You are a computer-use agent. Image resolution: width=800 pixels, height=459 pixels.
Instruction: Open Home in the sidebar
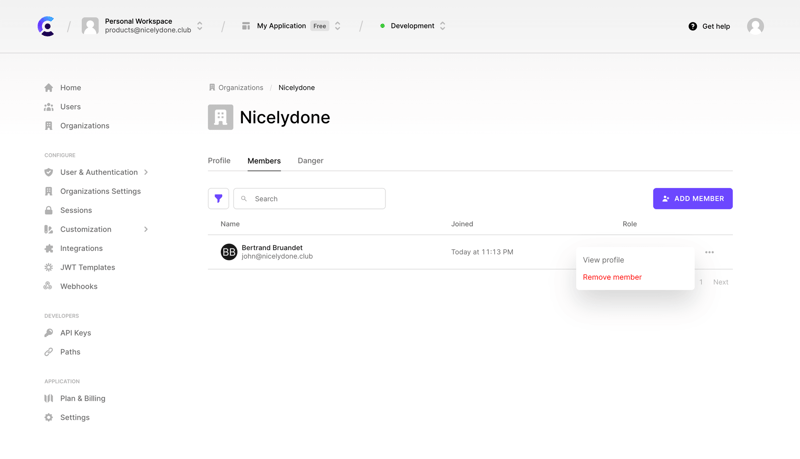pyautogui.click(x=70, y=88)
